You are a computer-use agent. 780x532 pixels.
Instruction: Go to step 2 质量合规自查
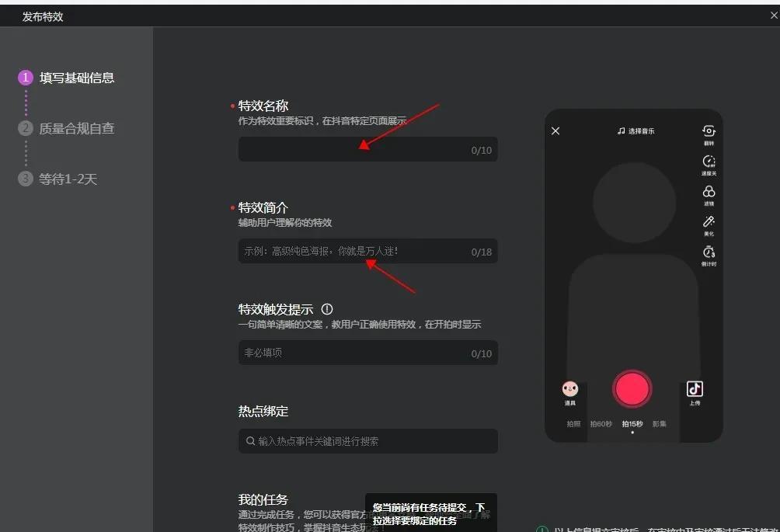pos(76,128)
